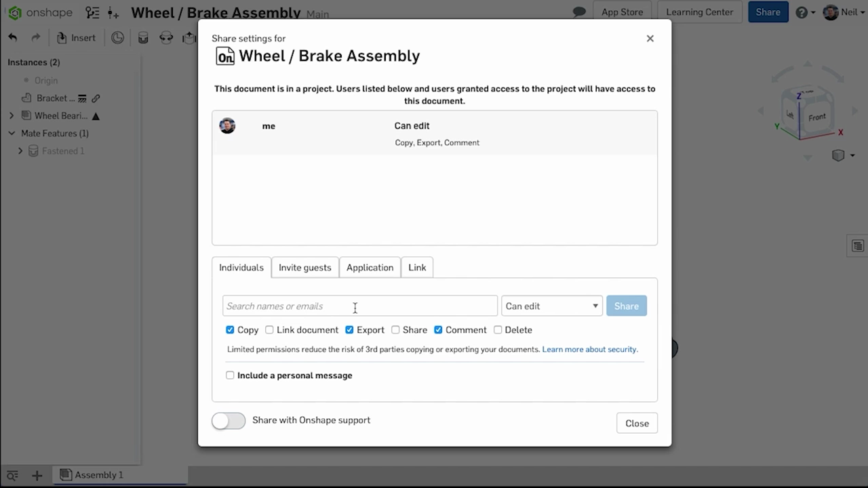Open the comments speech bubble icon
Image resolution: width=868 pixels, height=488 pixels.
pyautogui.click(x=579, y=12)
